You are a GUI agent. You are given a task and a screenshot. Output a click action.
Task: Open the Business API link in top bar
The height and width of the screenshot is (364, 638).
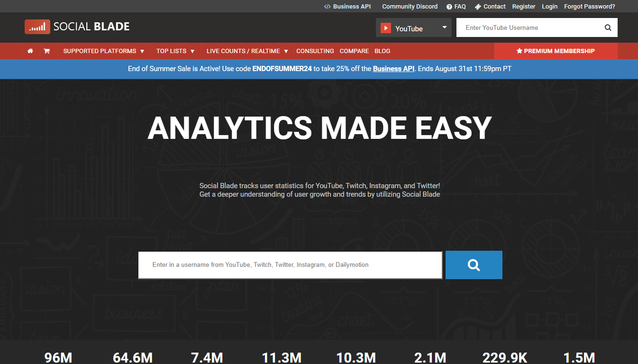pyautogui.click(x=347, y=7)
